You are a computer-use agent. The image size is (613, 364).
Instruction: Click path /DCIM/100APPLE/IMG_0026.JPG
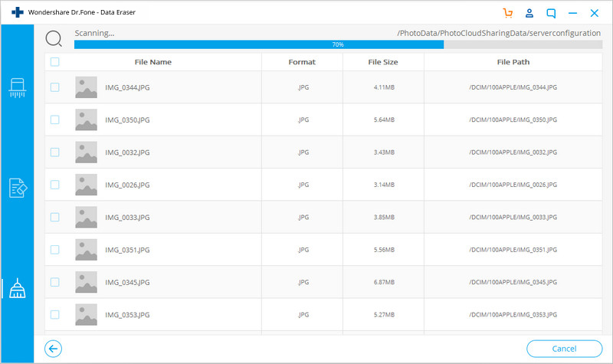coord(513,185)
